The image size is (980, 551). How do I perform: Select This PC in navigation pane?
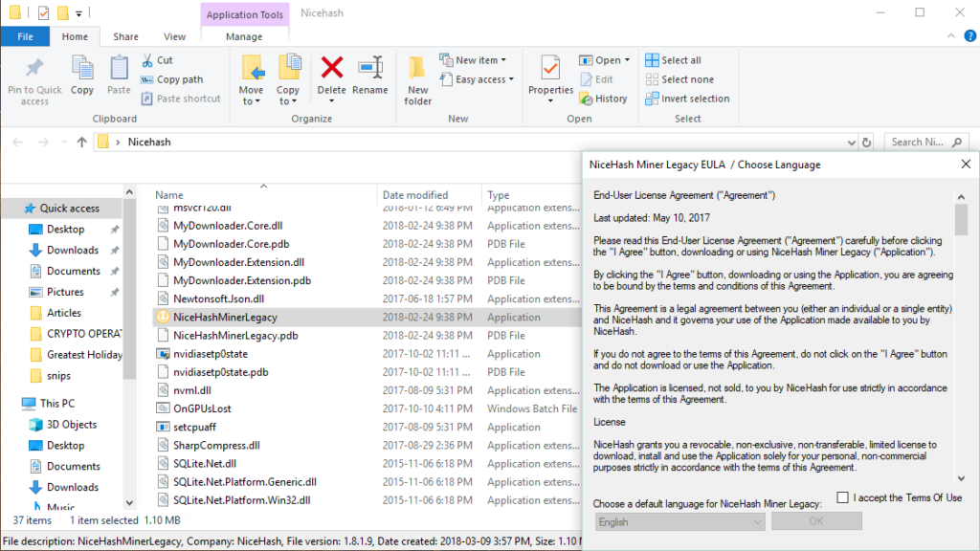(56, 404)
